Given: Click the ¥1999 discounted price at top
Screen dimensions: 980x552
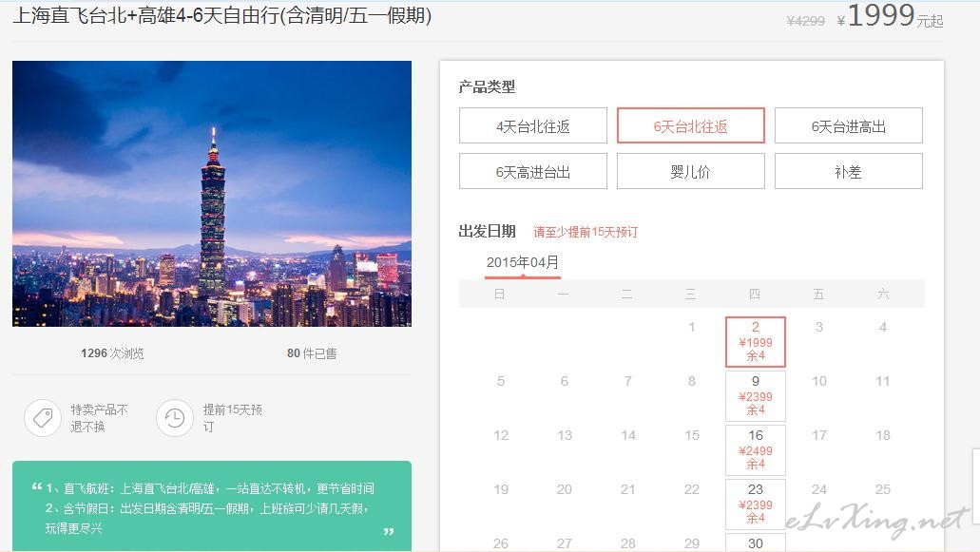Looking at the screenshot, I should [x=880, y=16].
